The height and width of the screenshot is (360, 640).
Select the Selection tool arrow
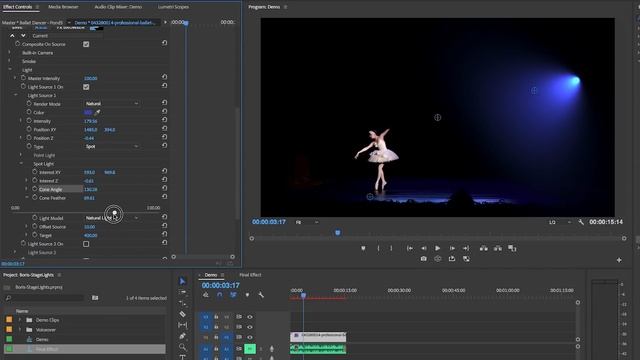(x=182, y=281)
